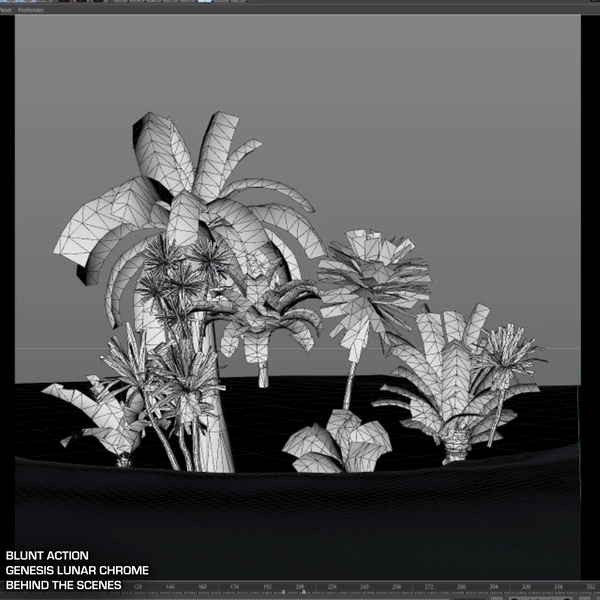This screenshot has width=600, height=600.
Task: Jump to frame 304 on timeline ruler
Action: tap(494, 586)
